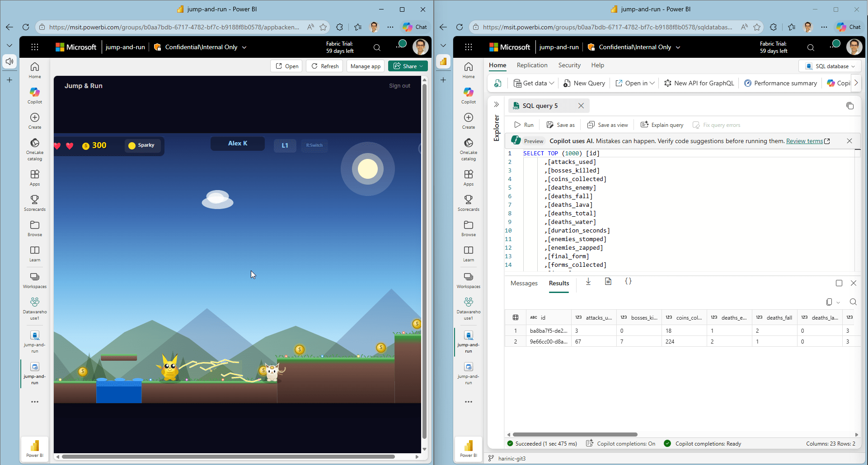Click the Refresh button in the left window
The width and height of the screenshot is (868, 465).
(325, 66)
